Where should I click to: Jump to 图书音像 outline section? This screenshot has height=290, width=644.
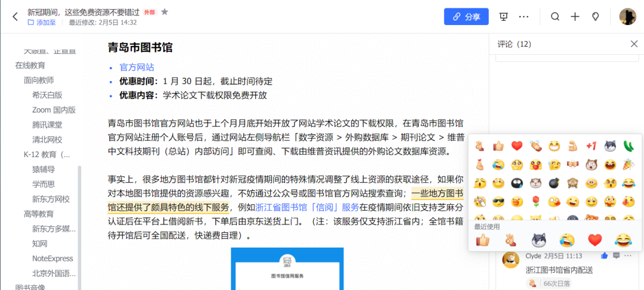(30, 287)
